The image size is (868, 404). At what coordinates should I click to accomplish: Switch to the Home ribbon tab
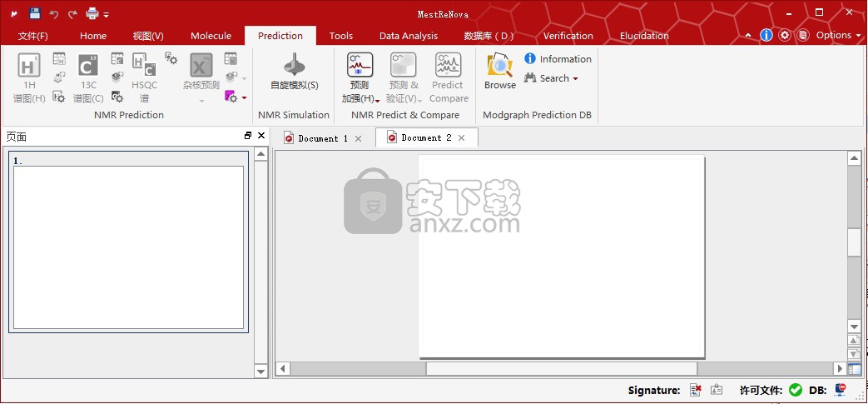93,36
